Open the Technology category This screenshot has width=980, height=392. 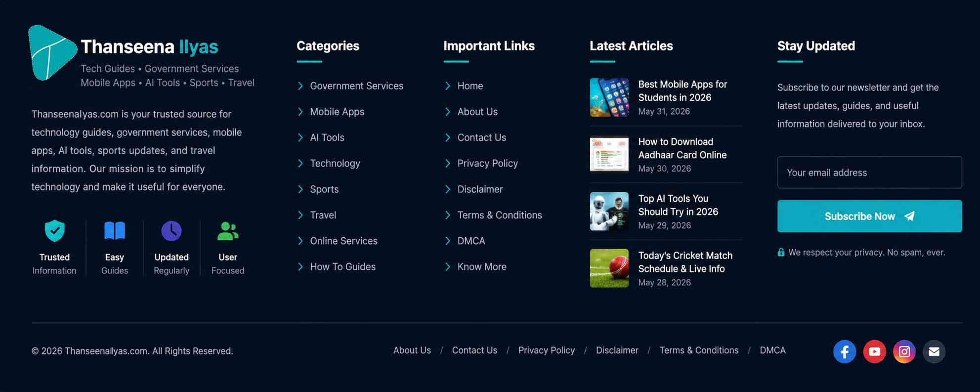335,164
